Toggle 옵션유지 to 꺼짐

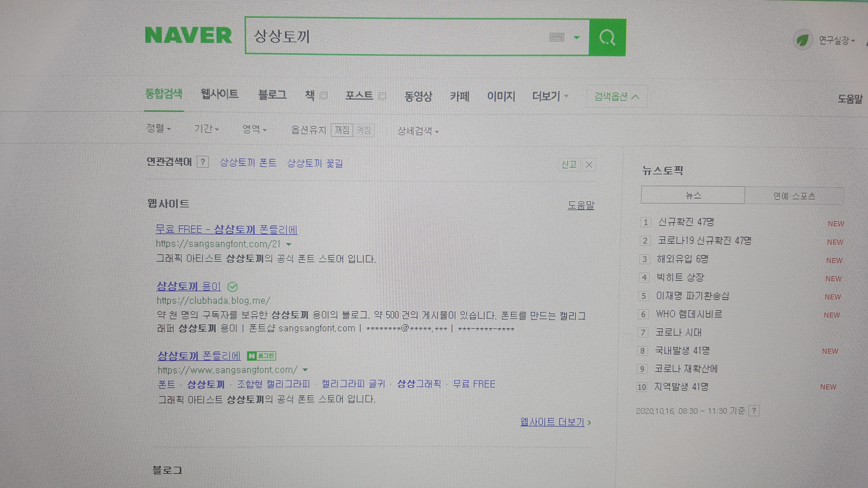[342, 130]
